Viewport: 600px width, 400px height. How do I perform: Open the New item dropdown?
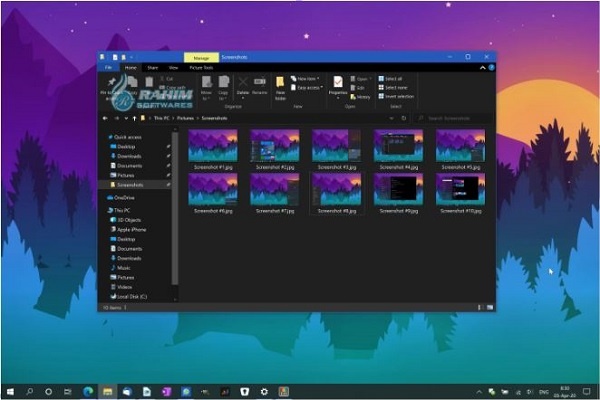[x=305, y=78]
